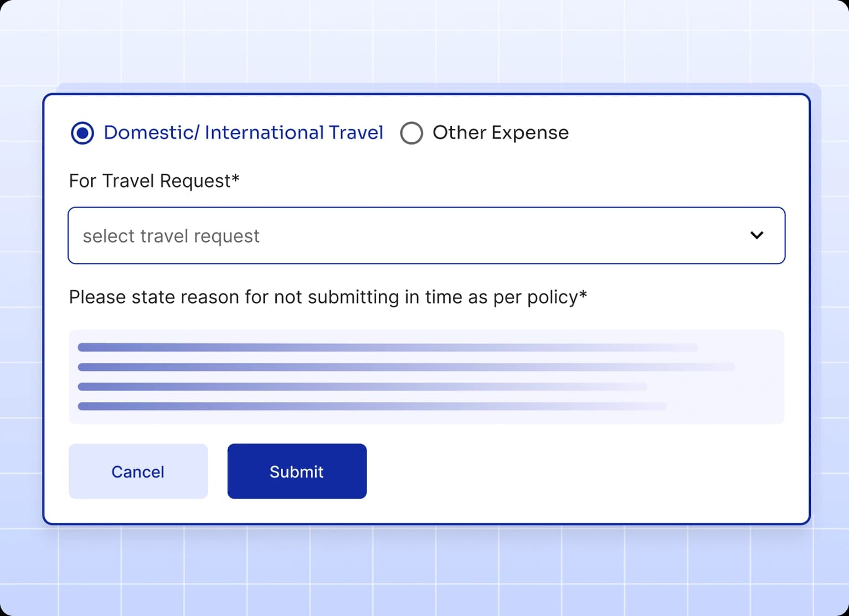This screenshot has height=616, width=849.
Task: Click the Domestic/ International Travel label text
Action: tap(243, 133)
